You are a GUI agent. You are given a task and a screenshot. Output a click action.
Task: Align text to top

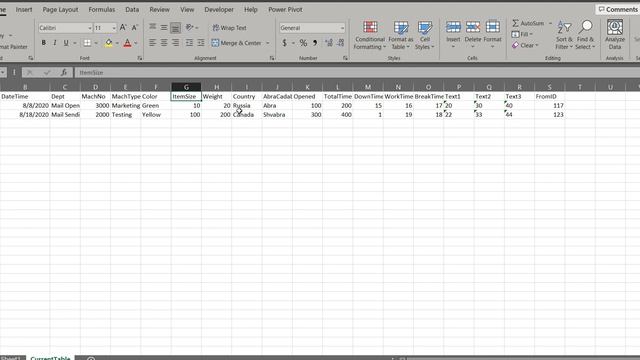[152, 28]
